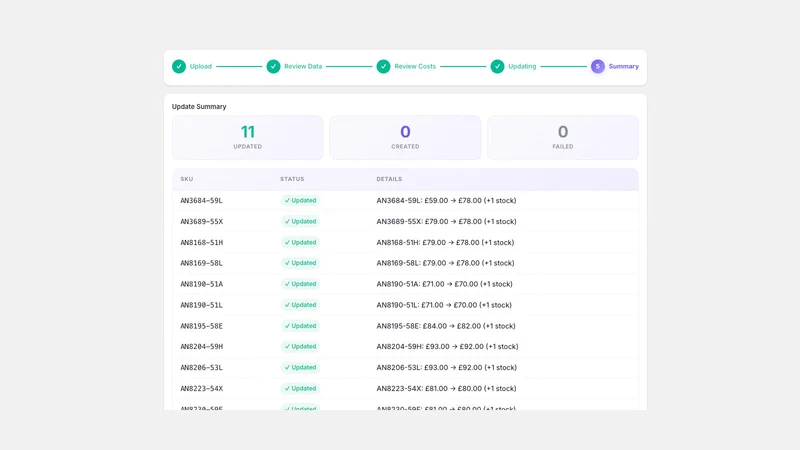Select SKU cell AN8169-58L

(202, 263)
